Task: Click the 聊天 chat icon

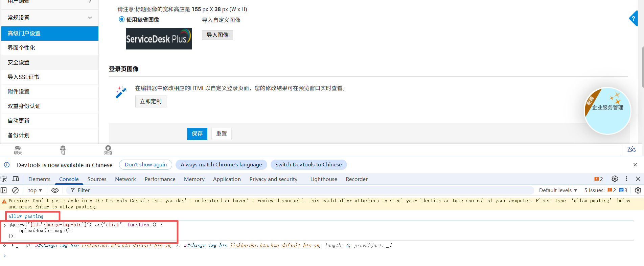Action: pyautogui.click(x=18, y=150)
